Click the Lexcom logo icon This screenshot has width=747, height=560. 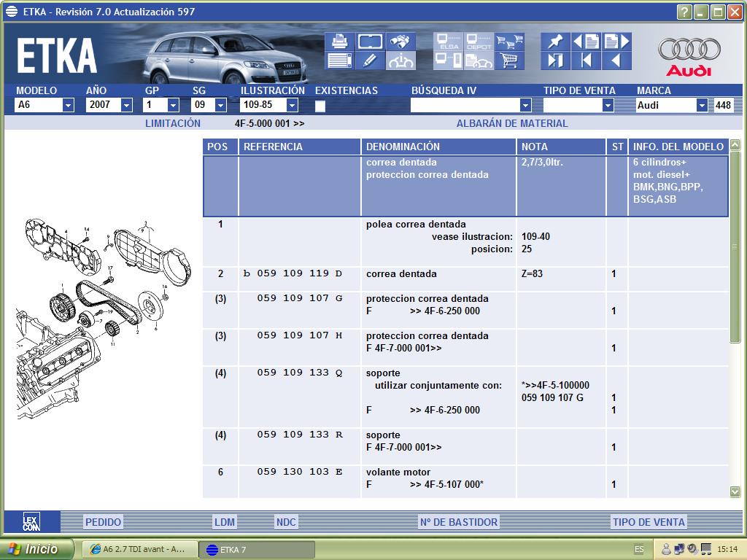coord(31,522)
